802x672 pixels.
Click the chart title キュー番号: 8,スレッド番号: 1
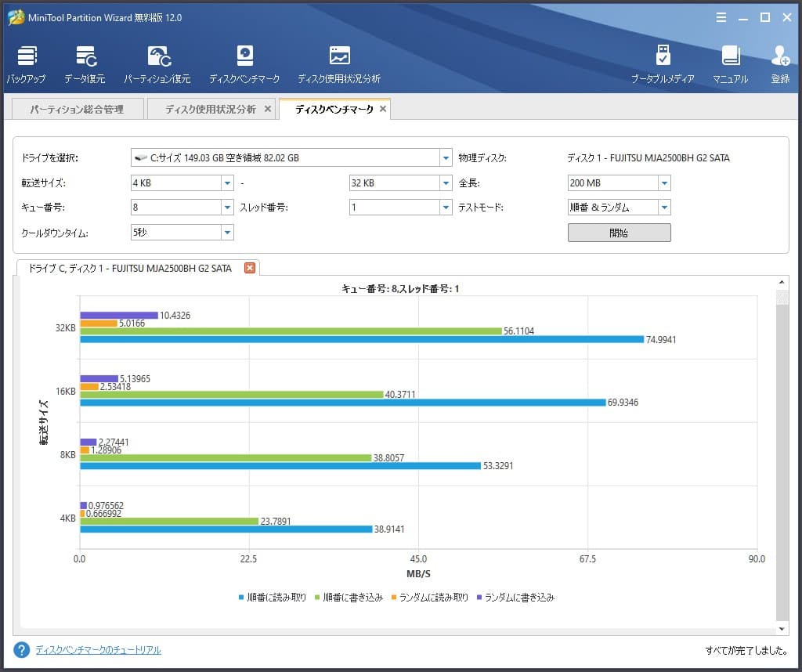point(400,289)
